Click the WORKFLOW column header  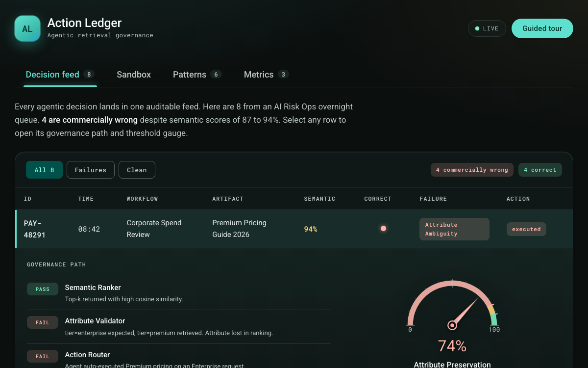[142, 199]
